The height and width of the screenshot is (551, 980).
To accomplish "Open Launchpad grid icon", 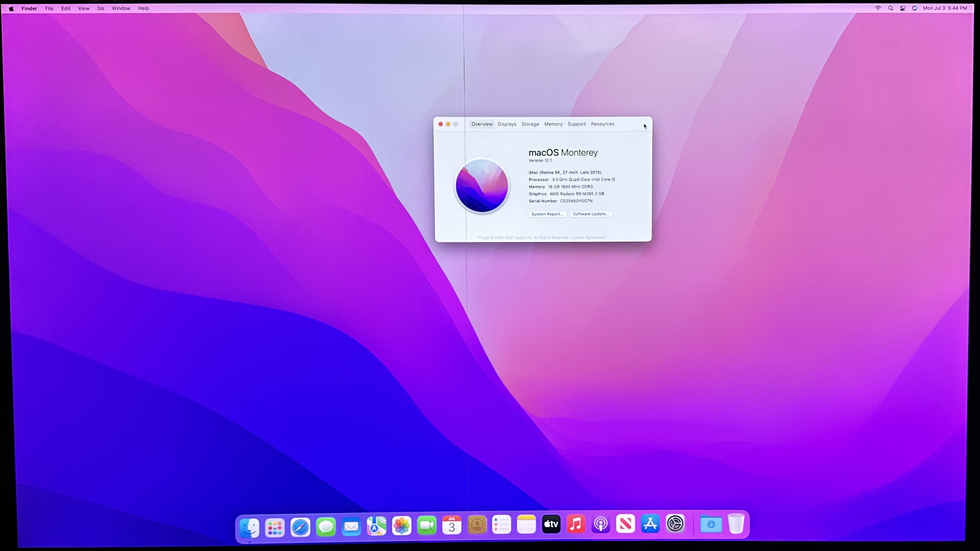I will coord(275,527).
